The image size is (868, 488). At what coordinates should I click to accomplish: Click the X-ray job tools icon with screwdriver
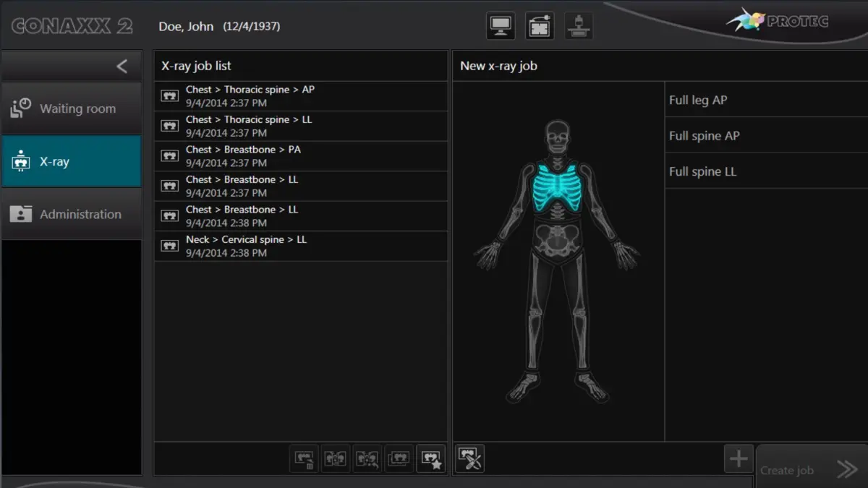coord(469,458)
